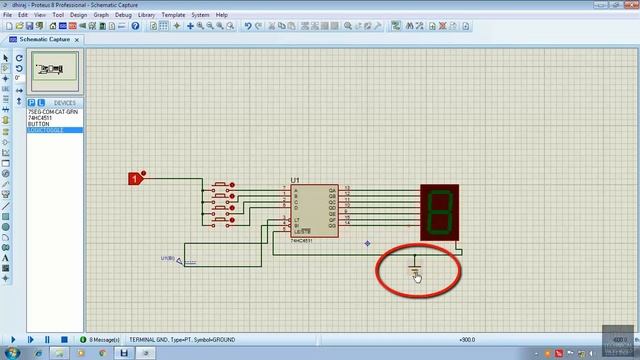Click the green wire autorouter icon
The height and width of the screenshot is (360, 640).
(395, 26)
